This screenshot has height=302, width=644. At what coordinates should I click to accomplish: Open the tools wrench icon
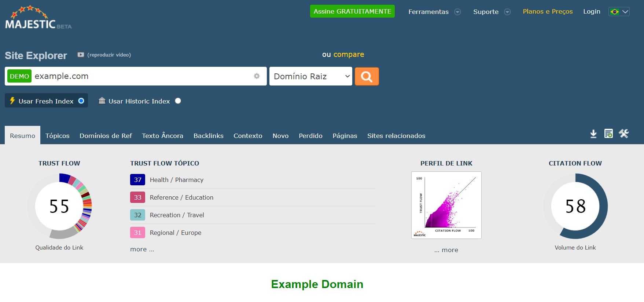click(x=624, y=134)
